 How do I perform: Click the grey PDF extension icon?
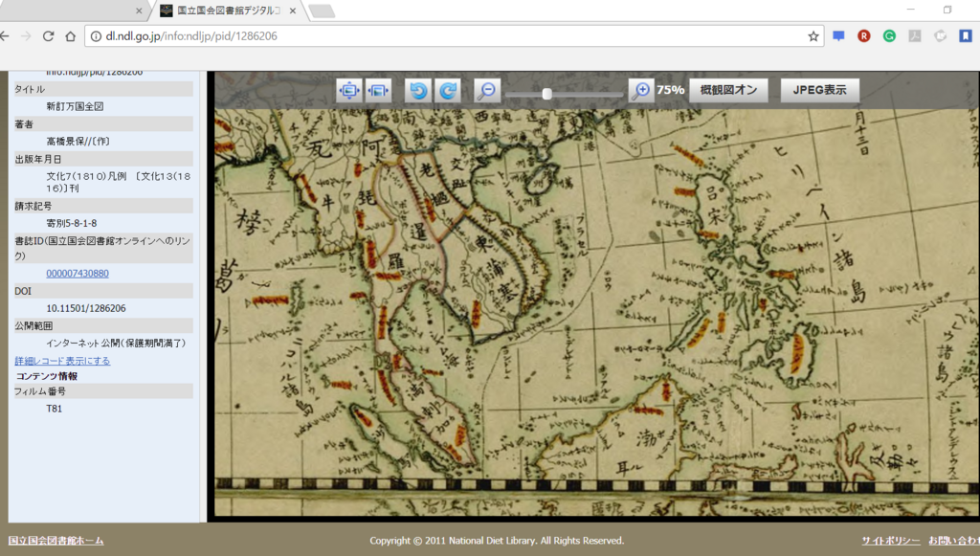pyautogui.click(x=915, y=36)
